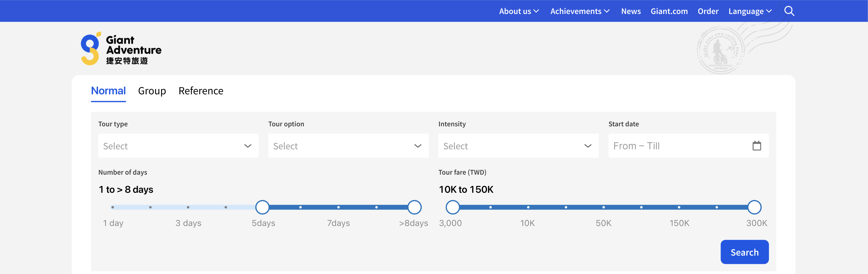Open the Intensity dropdown
868x274 pixels.
518,146
